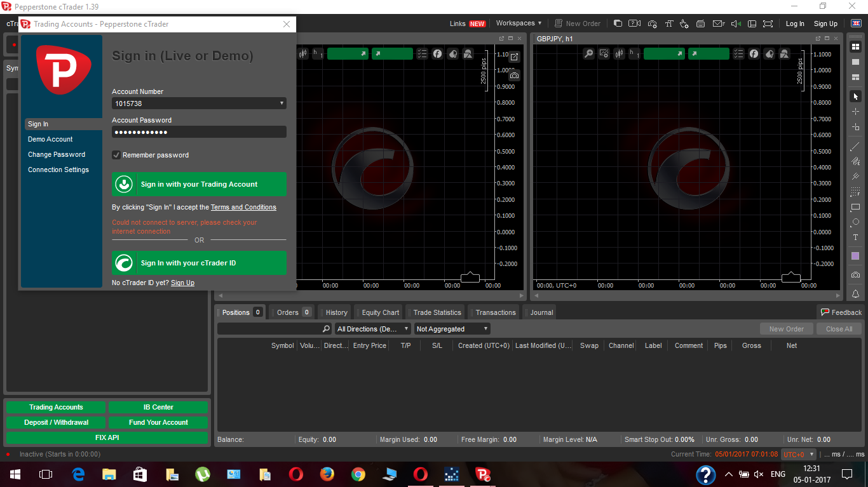This screenshot has height=487, width=868.
Task: Switch to the Journal tab
Action: coord(540,312)
